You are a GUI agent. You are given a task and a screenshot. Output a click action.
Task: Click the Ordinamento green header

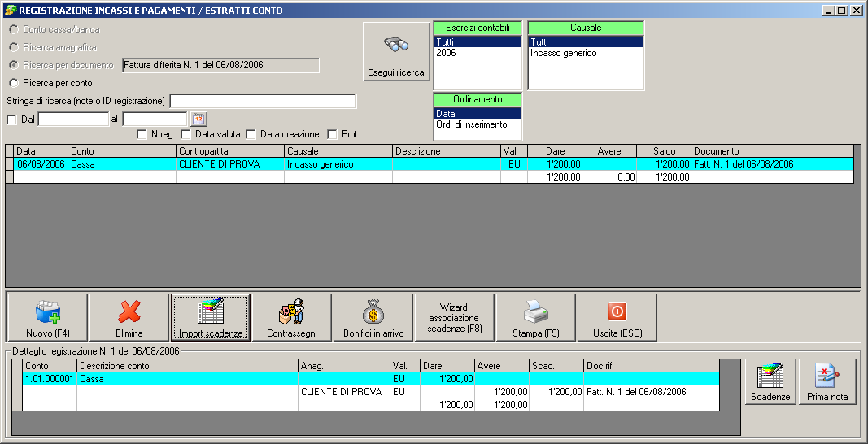478,100
